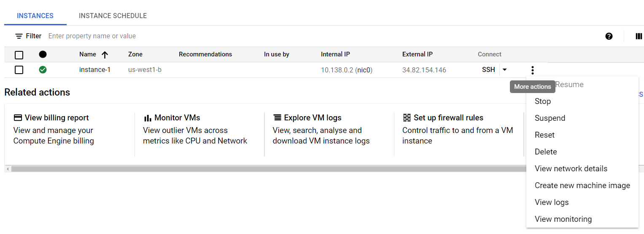Click the Monitor VMs bar chart icon

[147, 118]
